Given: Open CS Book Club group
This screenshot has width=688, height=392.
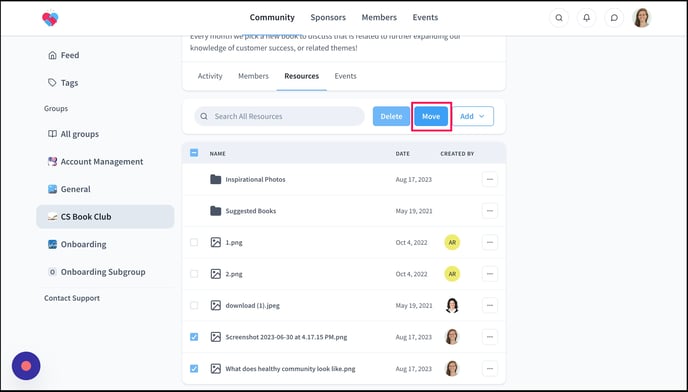Looking at the screenshot, I should tap(105, 216).
